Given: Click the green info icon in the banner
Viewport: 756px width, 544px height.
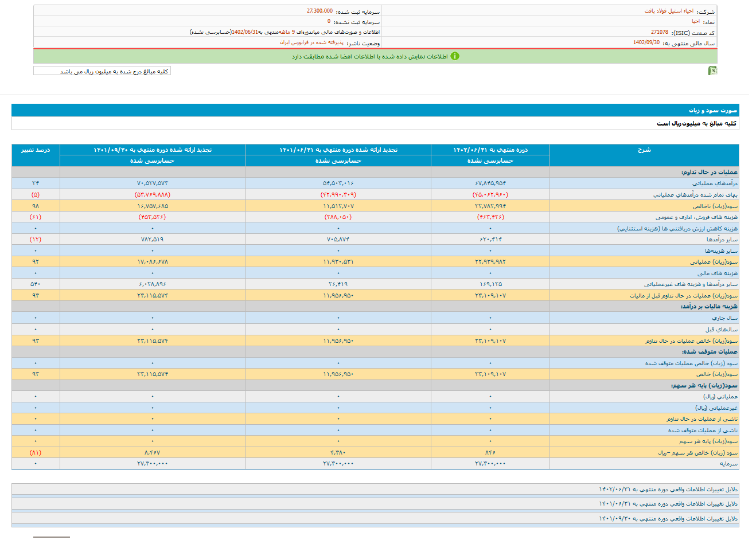Looking at the screenshot, I should (x=455, y=56).
